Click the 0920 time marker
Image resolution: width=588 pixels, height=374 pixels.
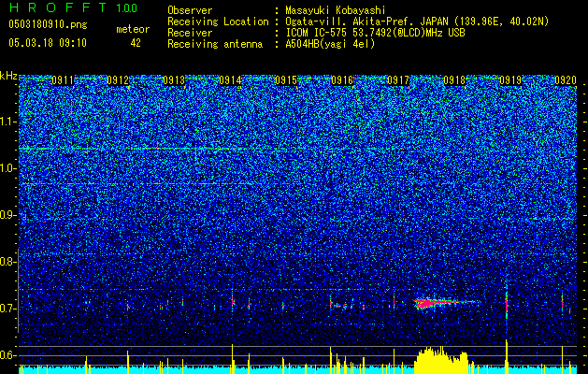click(566, 80)
